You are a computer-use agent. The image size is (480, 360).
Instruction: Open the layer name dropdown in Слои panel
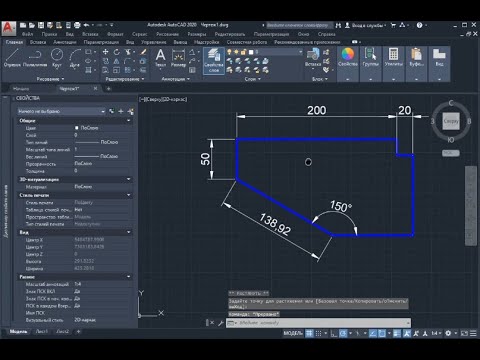(300, 52)
